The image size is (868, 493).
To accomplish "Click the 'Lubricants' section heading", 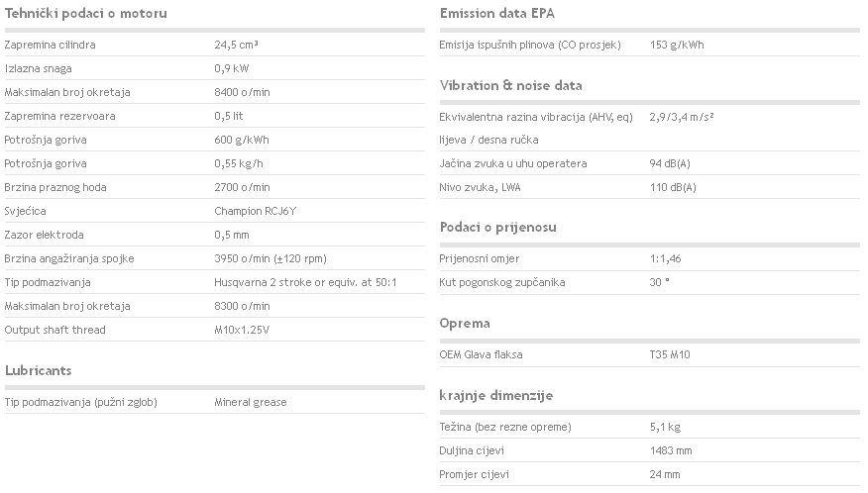I will [39, 370].
